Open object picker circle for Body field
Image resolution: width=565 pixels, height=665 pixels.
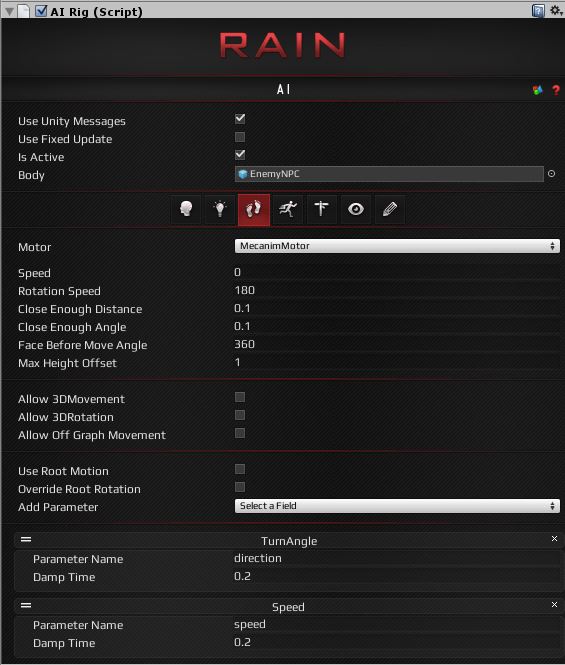[551, 173]
